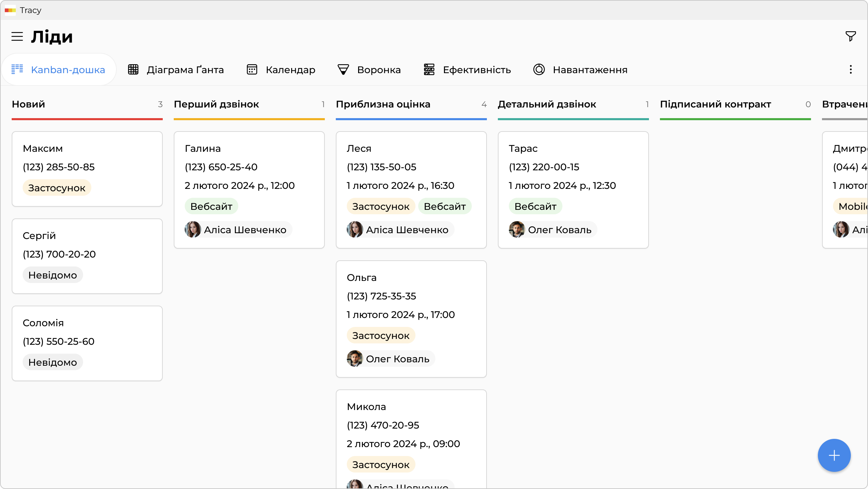Screen dimensions: 868x489
Task: Switch to the Діаграма Ґанта tab
Action: 176,70
